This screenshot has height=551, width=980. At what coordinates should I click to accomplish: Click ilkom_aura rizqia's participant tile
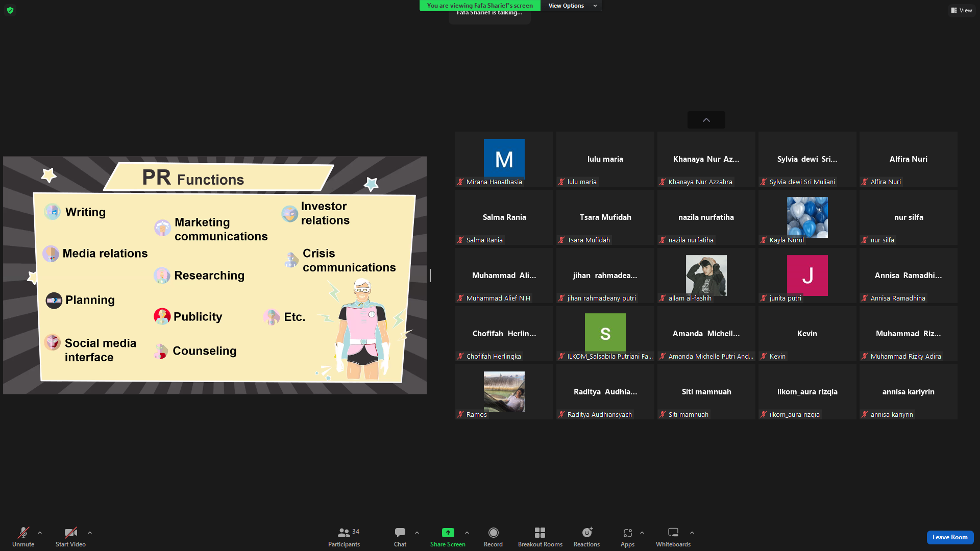tap(807, 392)
